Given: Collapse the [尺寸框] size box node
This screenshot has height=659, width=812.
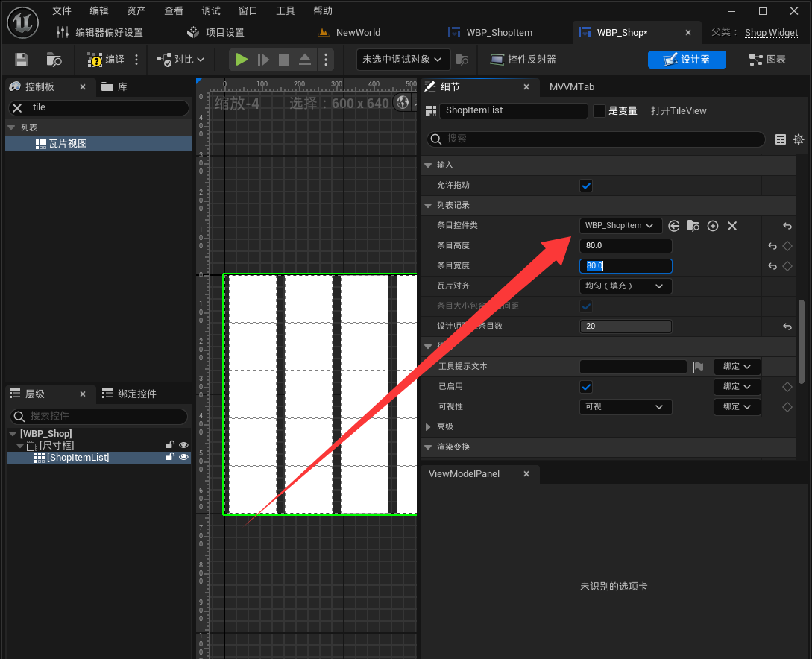Looking at the screenshot, I should pyautogui.click(x=19, y=446).
